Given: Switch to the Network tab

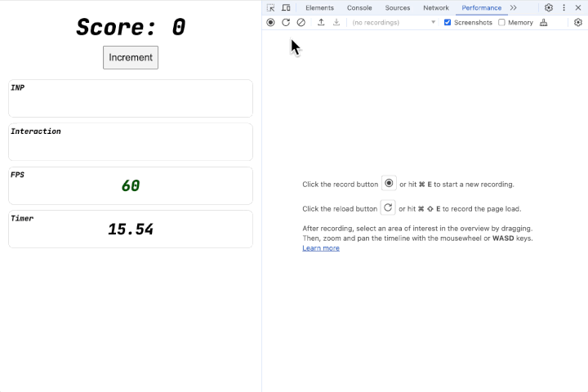Looking at the screenshot, I should click(436, 7).
